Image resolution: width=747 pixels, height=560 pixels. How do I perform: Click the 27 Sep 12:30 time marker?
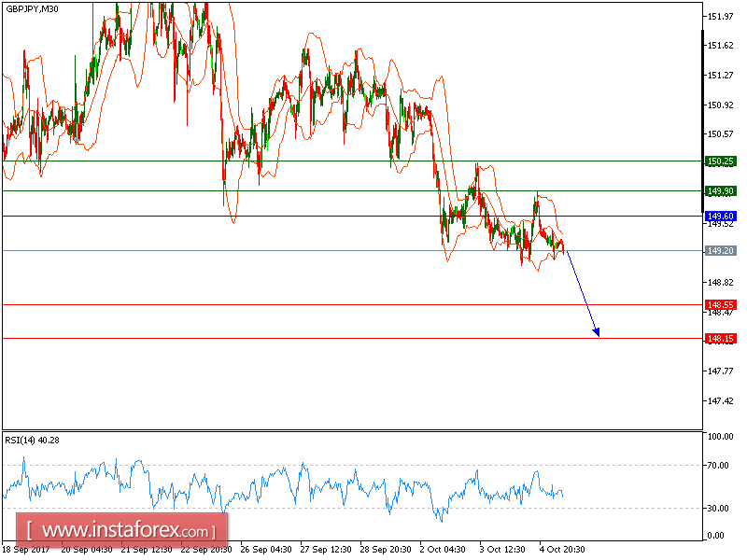(326, 550)
